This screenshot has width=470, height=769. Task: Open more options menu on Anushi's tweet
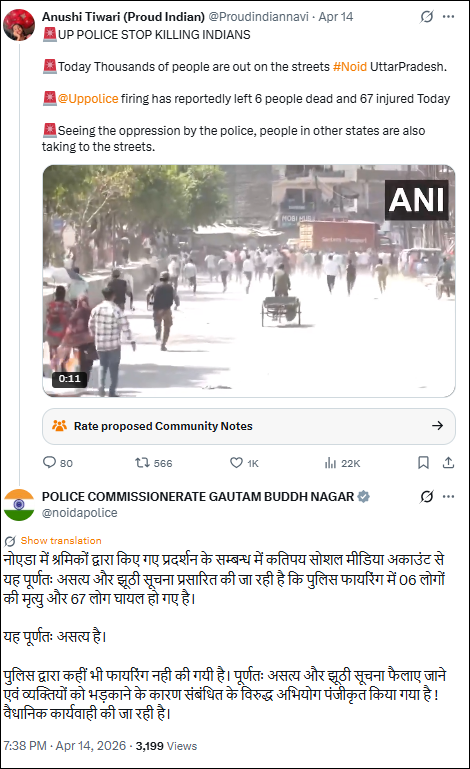[448, 16]
